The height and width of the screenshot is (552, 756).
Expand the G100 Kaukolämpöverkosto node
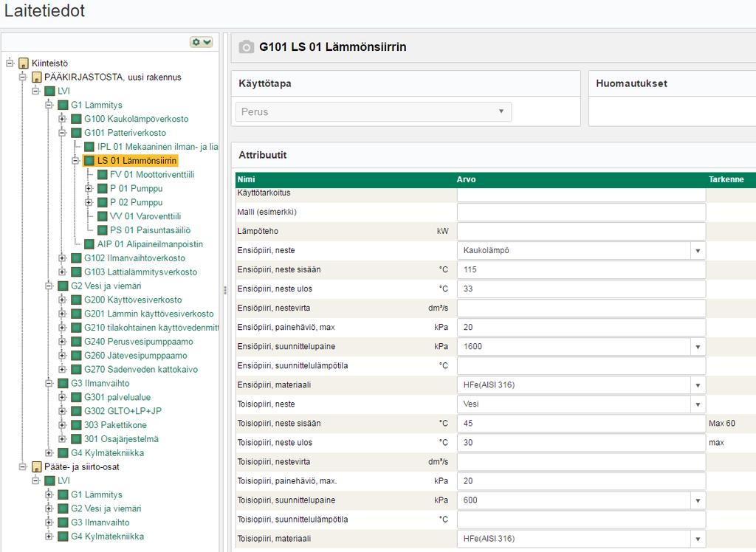[62, 119]
